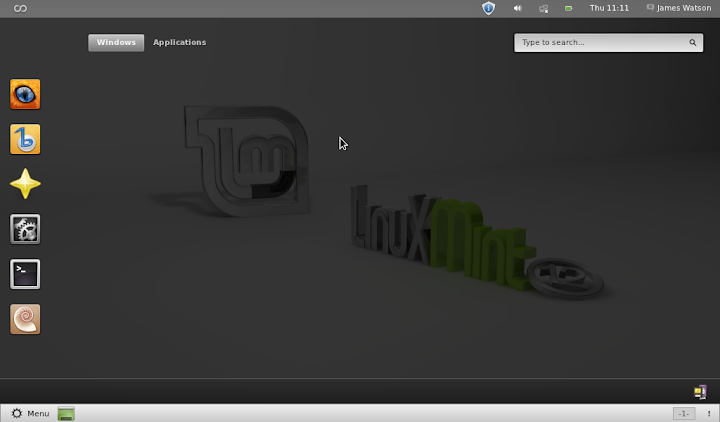
Task: Open the yellow star application in the dock
Action: [x=25, y=184]
